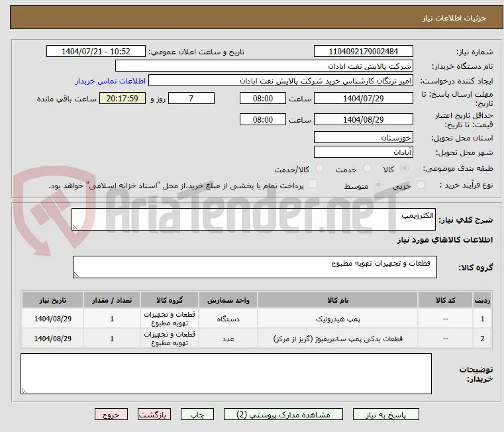504x432 pixels.
Task: Click the کد کالا column header
Action: [x=445, y=300]
